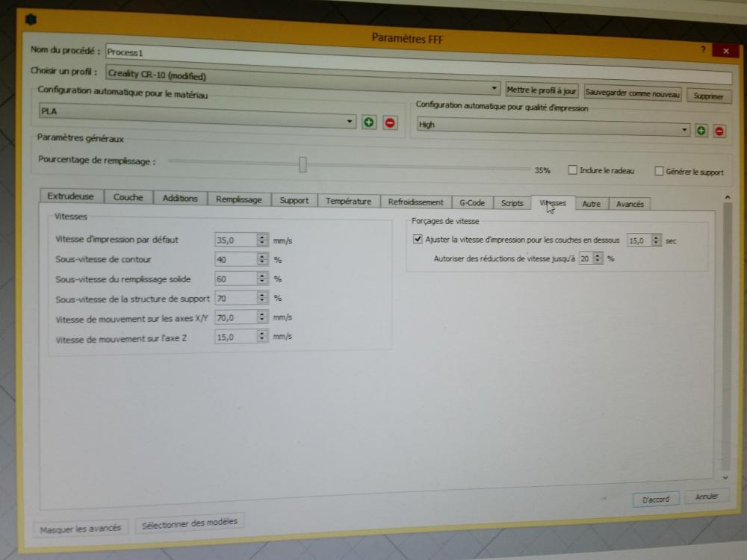Switch to the Autre tab
Image resolution: width=747 pixels, height=560 pixels.
(x=591, y=203)
